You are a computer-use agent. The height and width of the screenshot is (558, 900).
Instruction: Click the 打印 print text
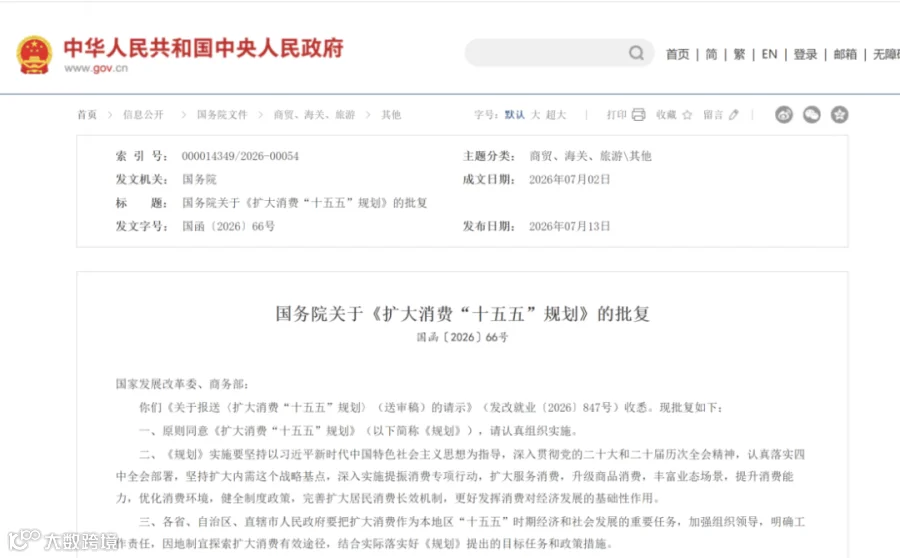tap(617, 115)
